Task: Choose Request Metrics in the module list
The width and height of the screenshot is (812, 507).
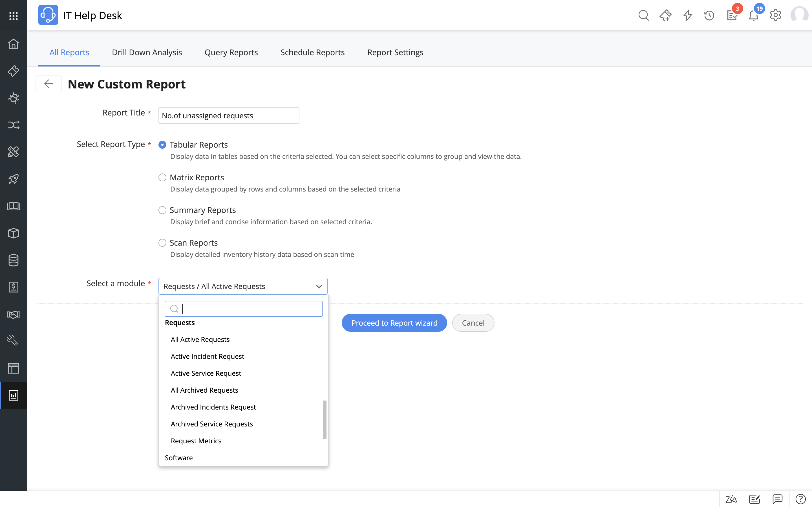Action: click(196, 441)
